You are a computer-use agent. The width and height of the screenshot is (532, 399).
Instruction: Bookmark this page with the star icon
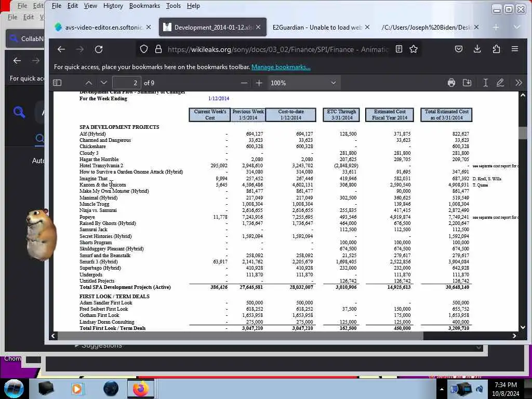(x=413, y=49)
